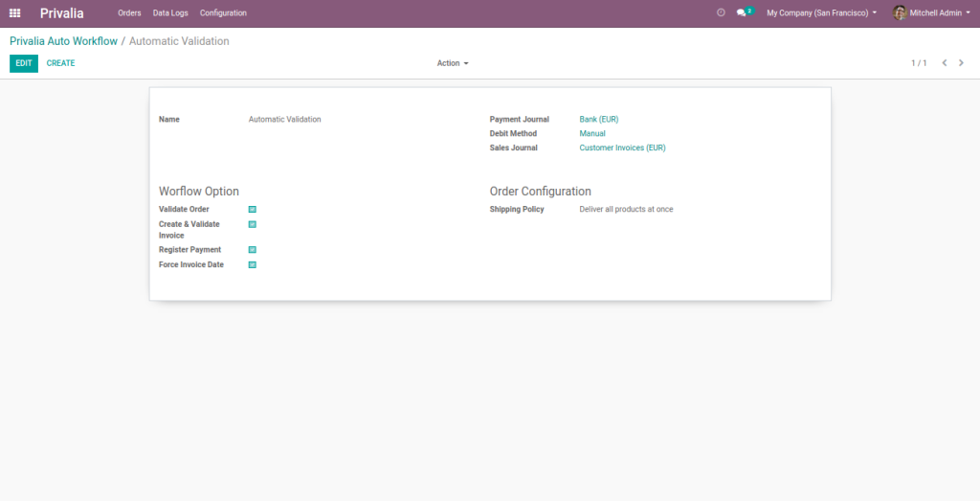This screenshot has width=980, height=501.
Task: Open the activities clock icon
Action: click(x=721, y=12)
